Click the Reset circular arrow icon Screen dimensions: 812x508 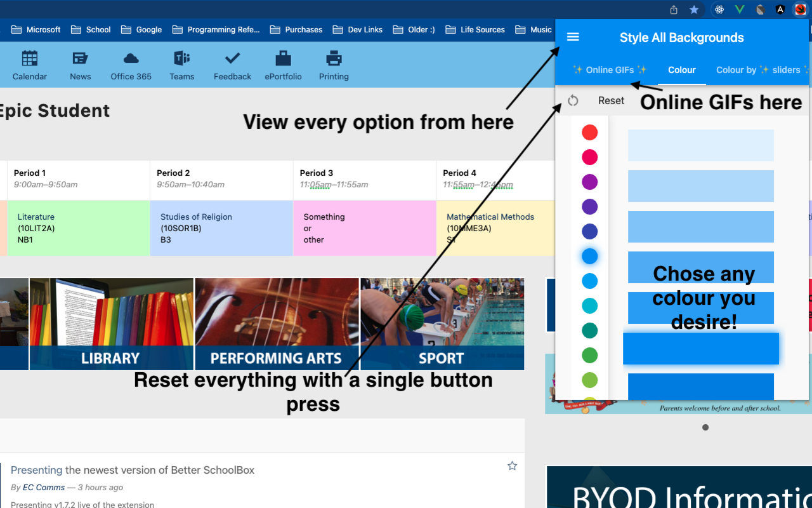573,100
